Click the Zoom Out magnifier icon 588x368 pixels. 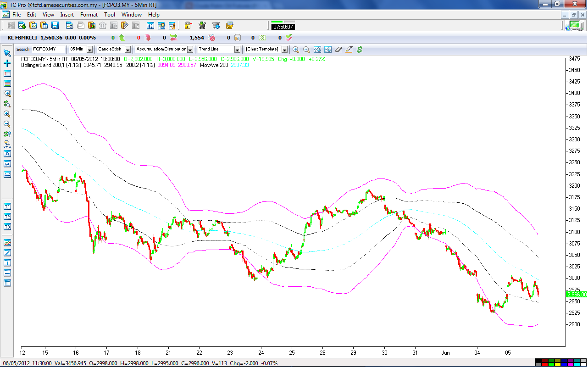point(306,49)
